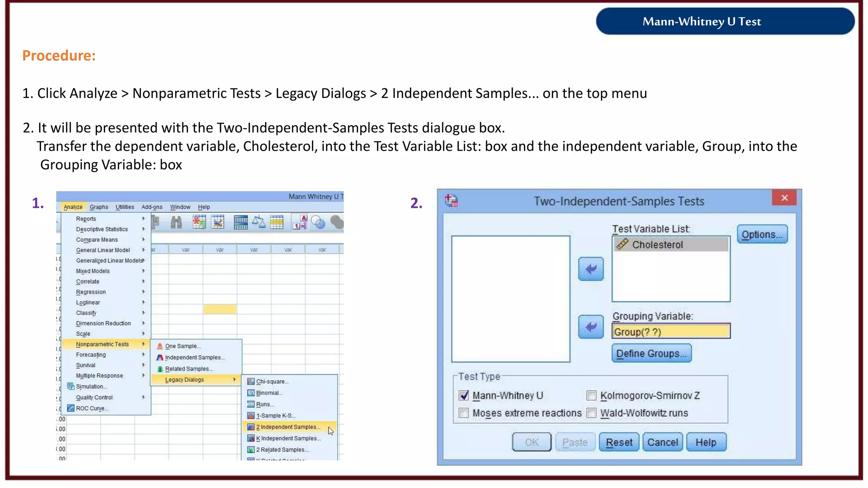Select 2 Independent Samples menu entry
Screen dimensions: 868x488
tap(289, 427)
